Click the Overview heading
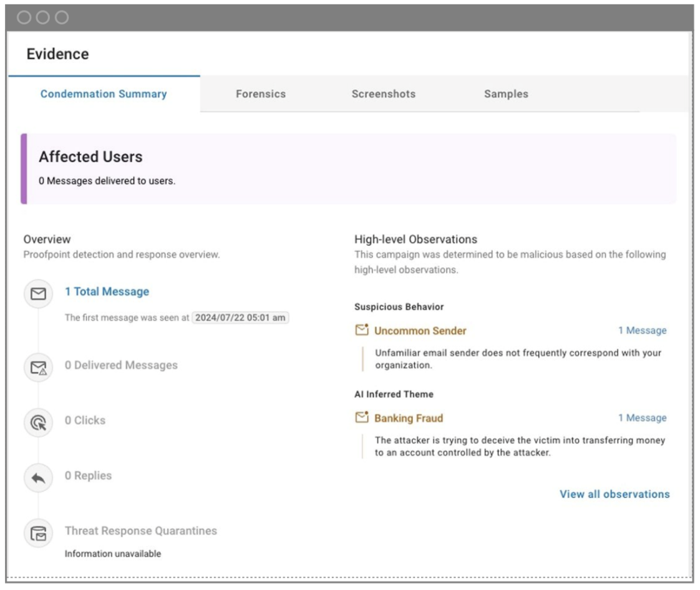 (x=47, y=239)
